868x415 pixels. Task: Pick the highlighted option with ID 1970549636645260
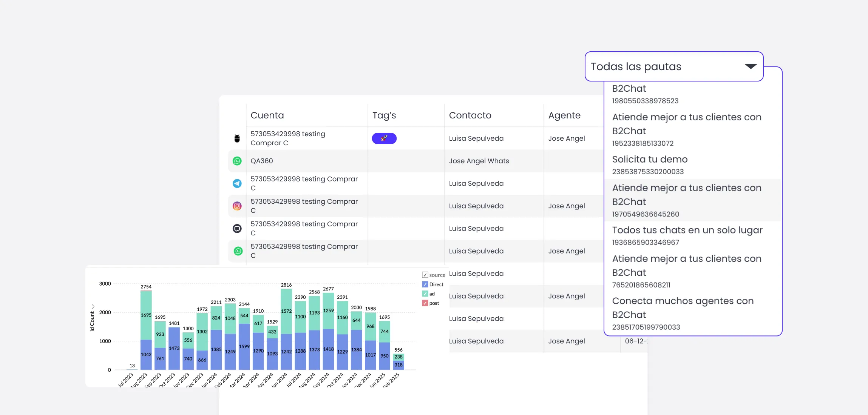tap(693, 200)
